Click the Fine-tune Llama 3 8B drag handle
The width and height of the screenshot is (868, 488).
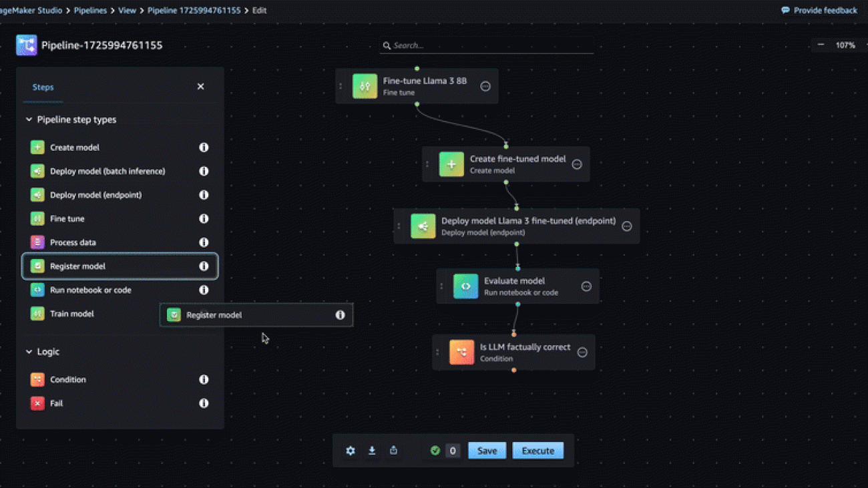click(341, 86)
